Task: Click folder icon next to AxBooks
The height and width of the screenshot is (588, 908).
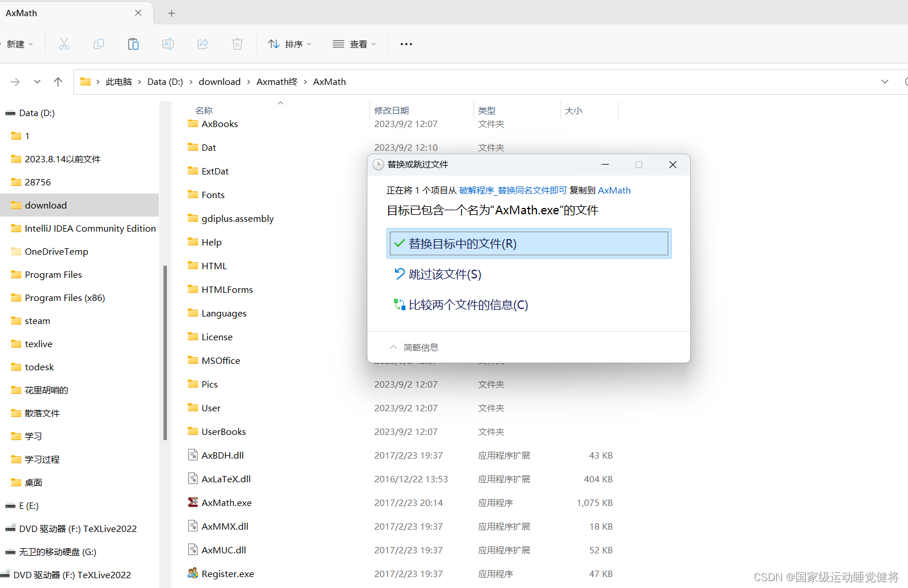Action: coord(193,124)
